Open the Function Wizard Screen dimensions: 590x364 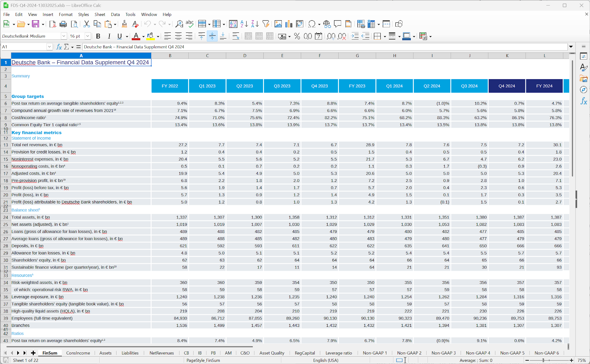(59, 47)
